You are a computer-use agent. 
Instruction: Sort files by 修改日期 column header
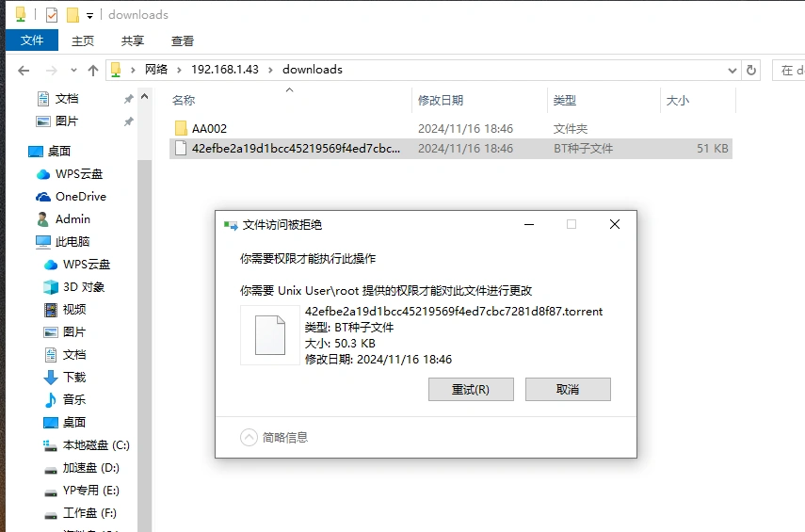click(x=441, y=101)
